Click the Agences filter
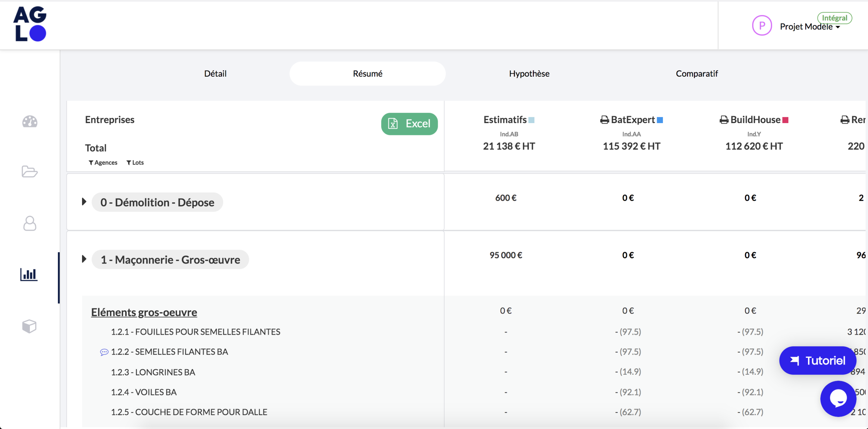The image size is (868, 429). tap(103, 163)
